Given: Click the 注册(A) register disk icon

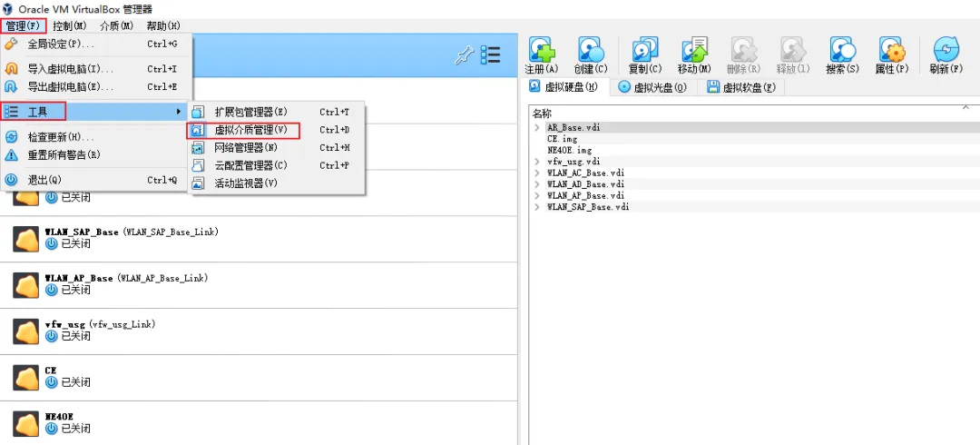Looking at the screenshot, I should click(542, 49).
